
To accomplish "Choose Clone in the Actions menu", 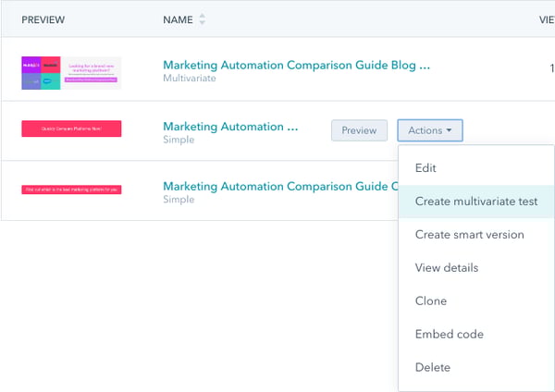I will (x=431, y=301).
